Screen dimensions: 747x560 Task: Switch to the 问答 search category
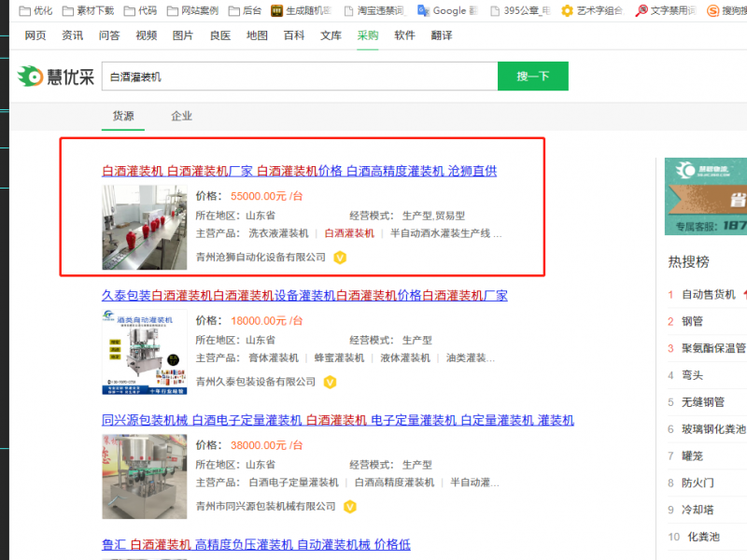click(x=109, y=35)
